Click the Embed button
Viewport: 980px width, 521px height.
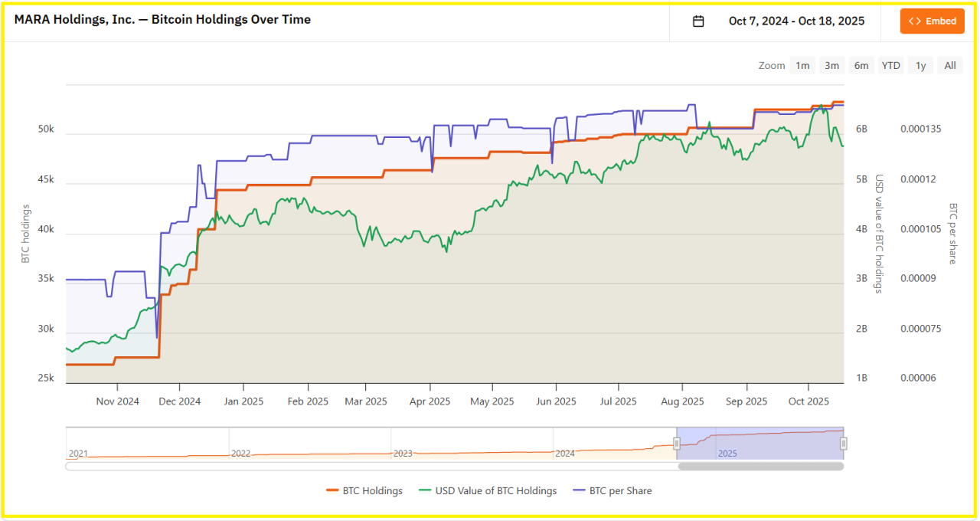(933, 21)
